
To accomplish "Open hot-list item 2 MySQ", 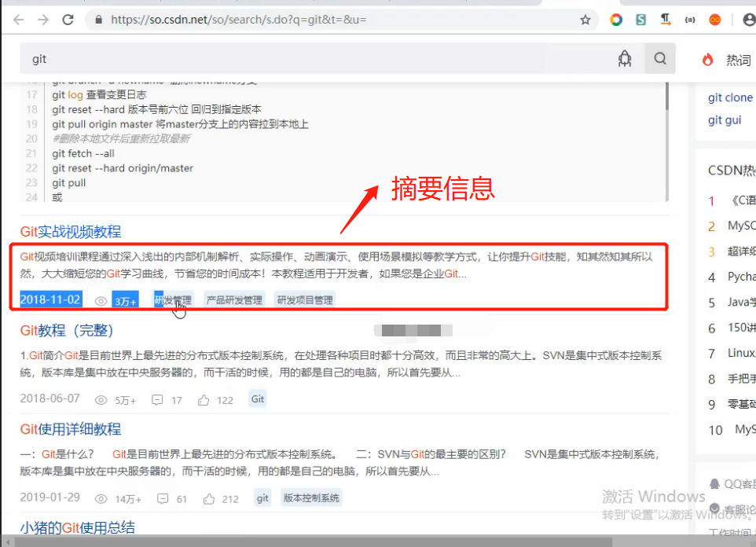I will [x=741, y=226].
